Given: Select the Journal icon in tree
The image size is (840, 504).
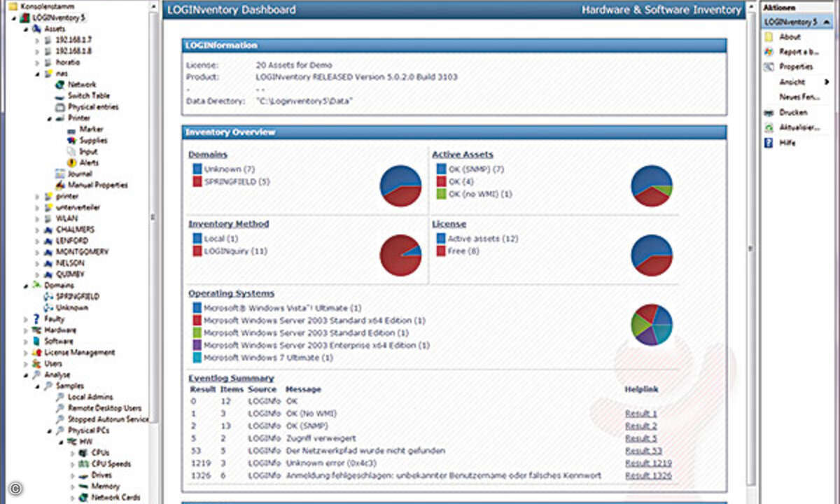Looking at the screenshot, I should pos(60,174).
